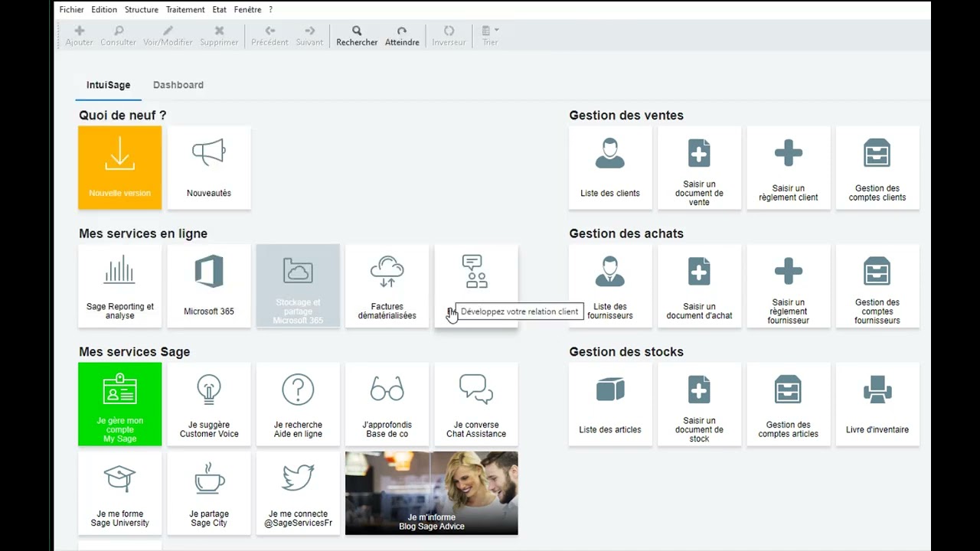Open Je converse Chat Assistance tile
980x551 pixels.
(x=476, y=404)
